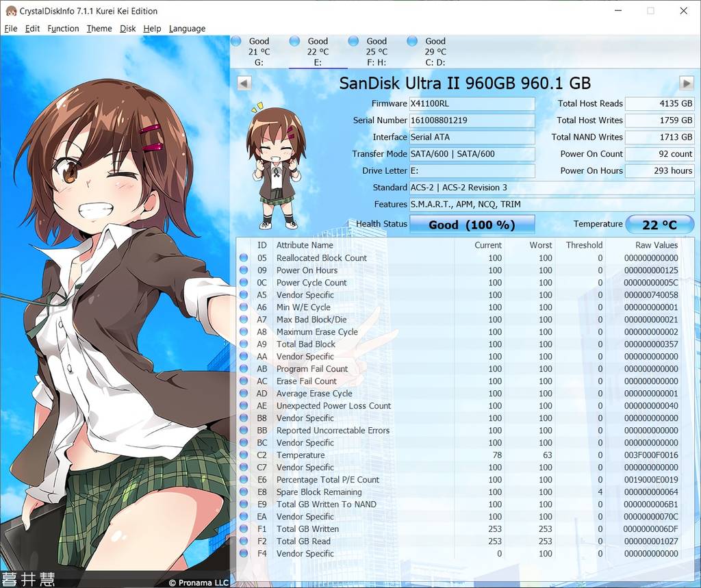
Task: Open the File menu
Action: (11, 29)
